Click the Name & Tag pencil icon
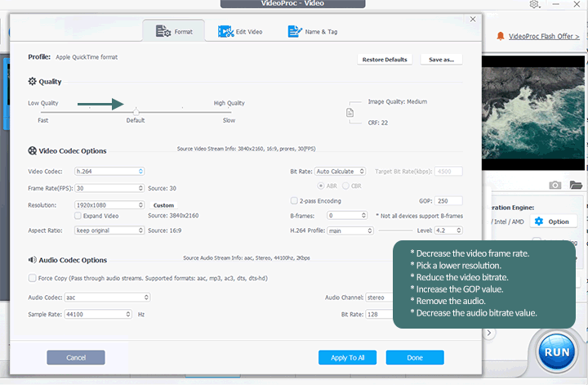 [295, 31]
